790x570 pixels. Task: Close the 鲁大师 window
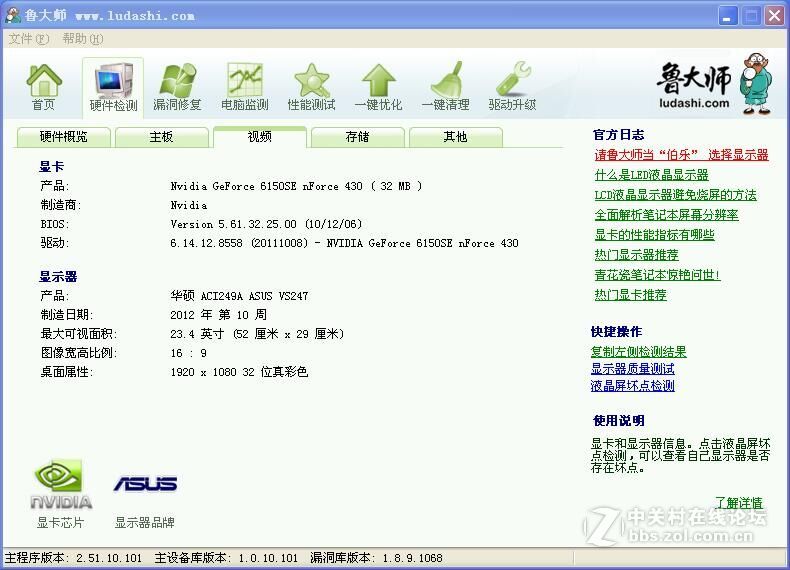[x=774, y=16]
